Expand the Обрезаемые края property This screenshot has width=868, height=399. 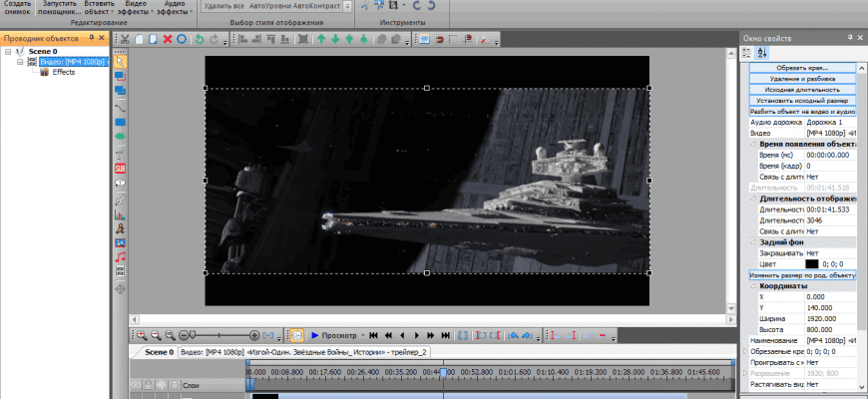click(745, 351)
